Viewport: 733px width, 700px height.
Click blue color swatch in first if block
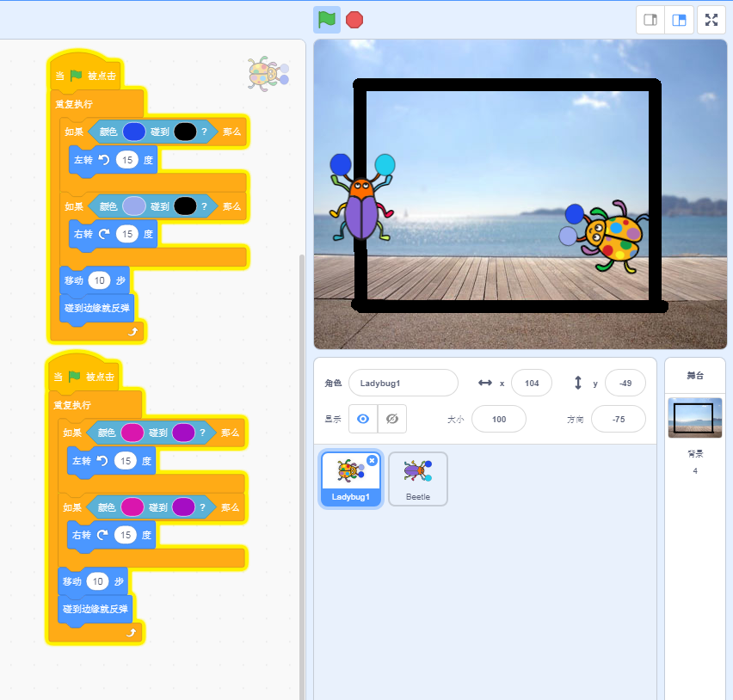(134, 132)
